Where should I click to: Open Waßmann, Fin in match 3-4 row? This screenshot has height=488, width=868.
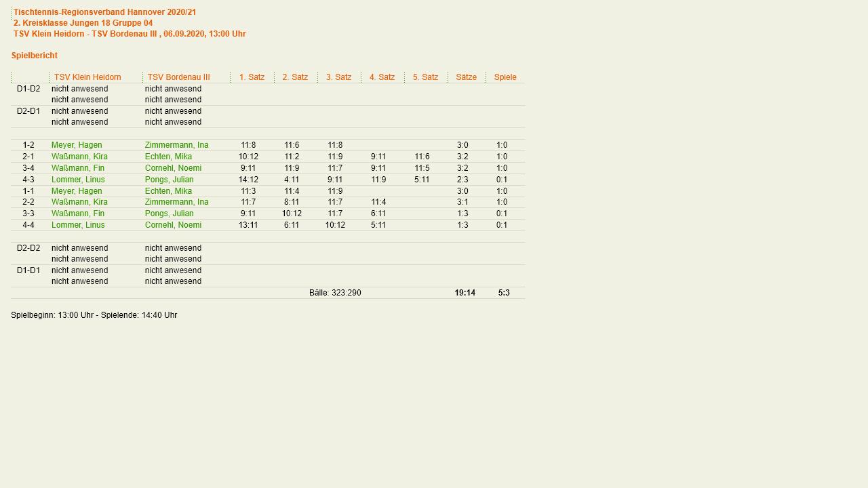click(x=77, y=168)
